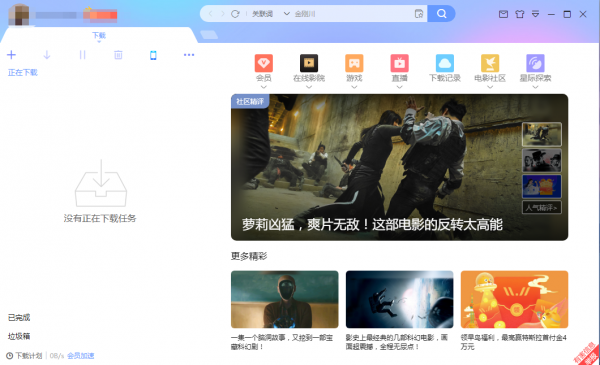The image size is (600, 365).
Task: Expand the chevron under 会员
Action: pyautogui.click(x=264, y=87)
